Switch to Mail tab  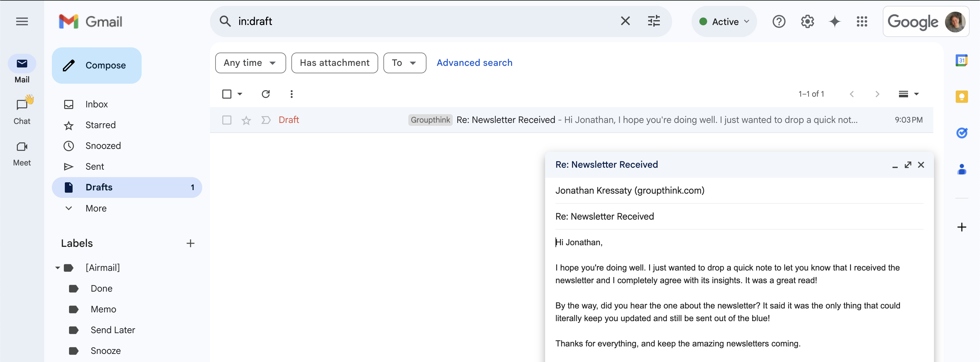(22, 69)
